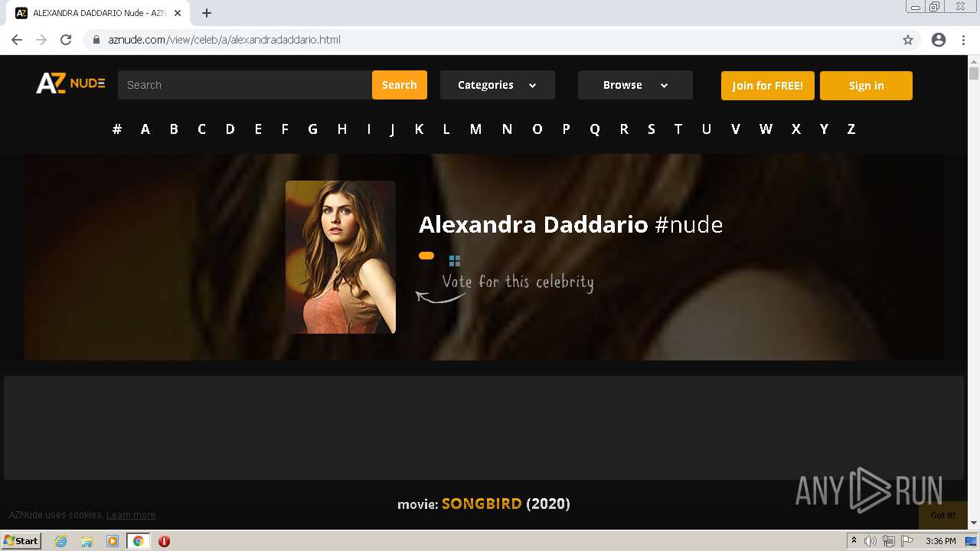View site security info via padlock icon
Image resolution: width=980 pixels, height=551 pixels.
click(x=96, y=40)
